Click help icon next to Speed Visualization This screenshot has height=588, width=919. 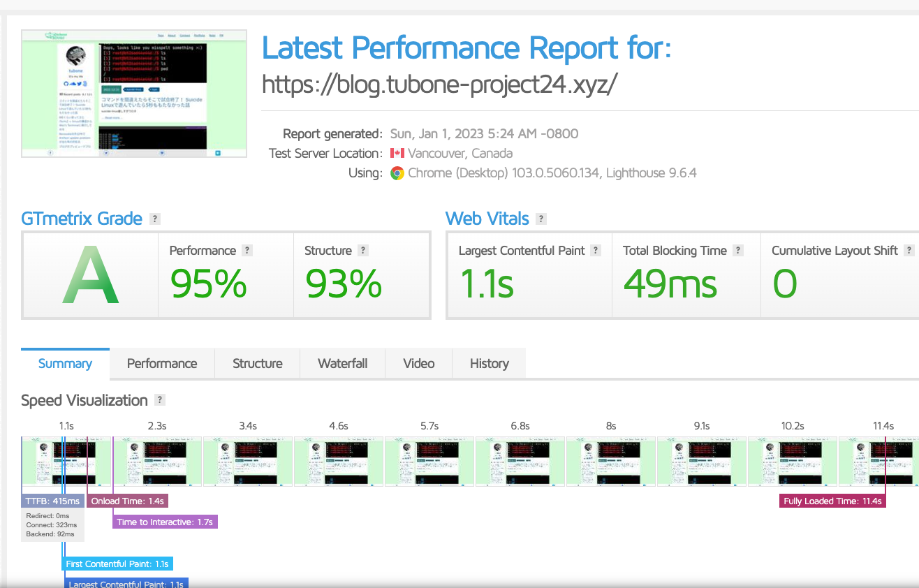pyautogui.click(x=160, y=400)
